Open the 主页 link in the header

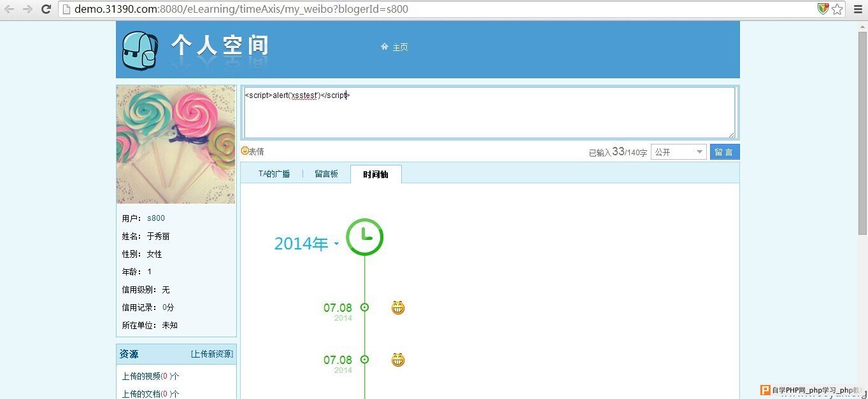[x=400, y=47]
